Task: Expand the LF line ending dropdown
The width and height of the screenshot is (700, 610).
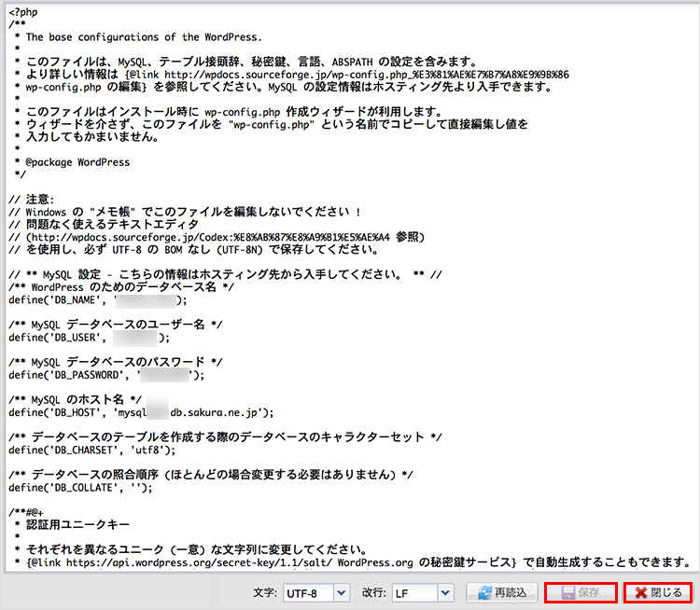Action: [x=421, y=593]
